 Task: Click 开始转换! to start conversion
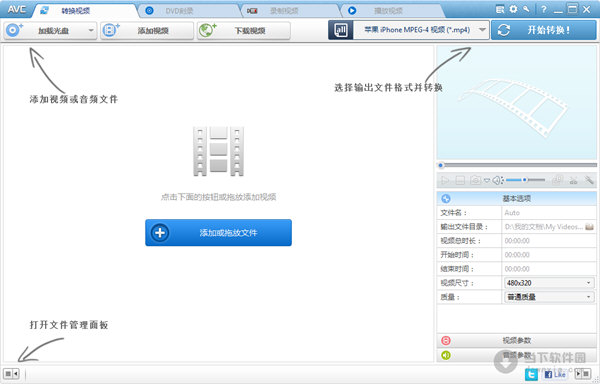pyautogui.click(x=544, y=30)
